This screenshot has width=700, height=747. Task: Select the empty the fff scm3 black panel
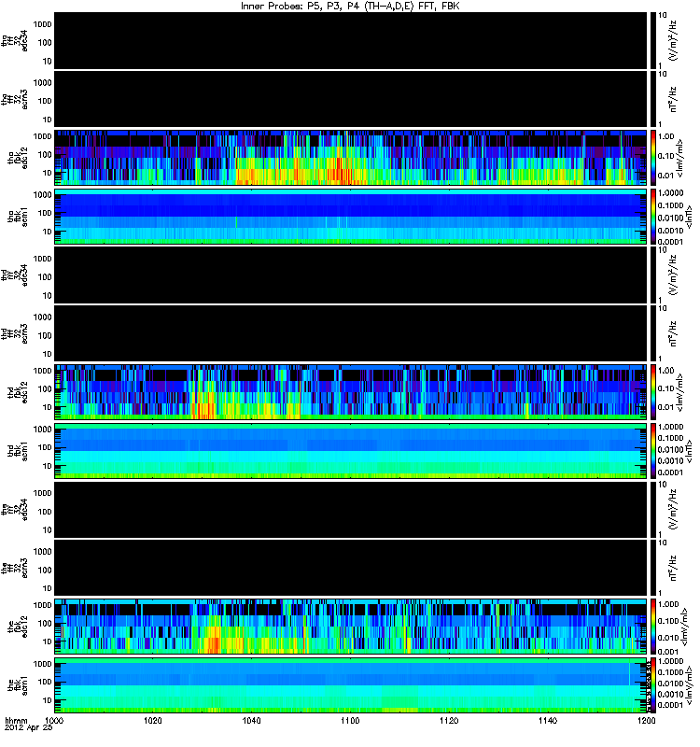click(x=351, y=568)
